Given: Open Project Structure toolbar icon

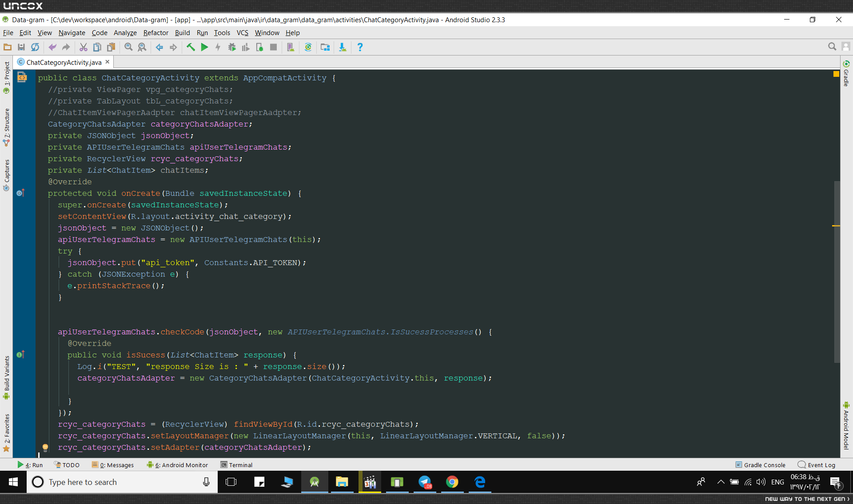Looking at the screenshot, I should coord(325,47).
